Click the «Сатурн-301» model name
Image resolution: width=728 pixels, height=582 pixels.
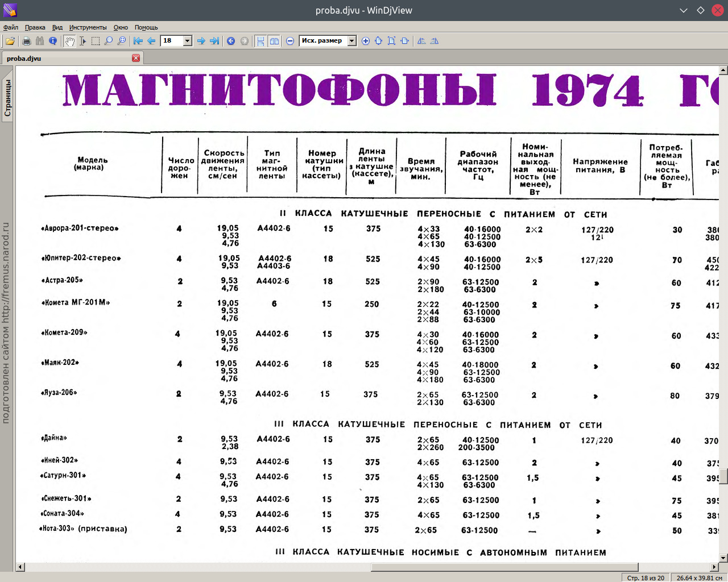pyautogui.click(x=63, y=475)
